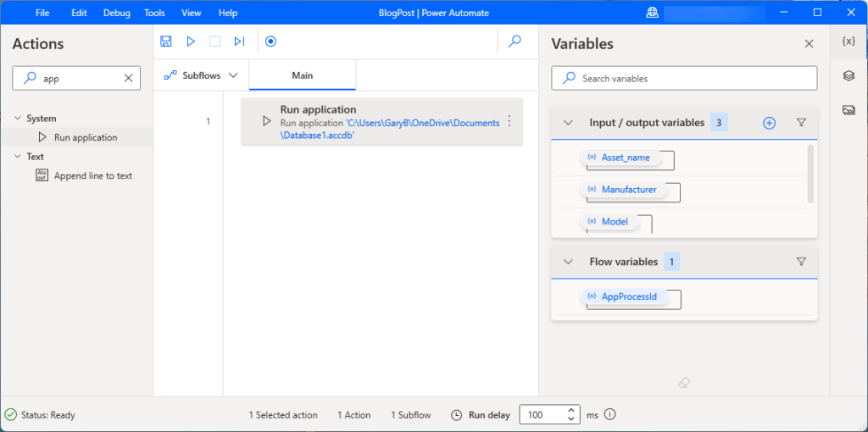Click line number 1 in workspace
Viewport: 868px width, 432px height.
tap(209, 121)
